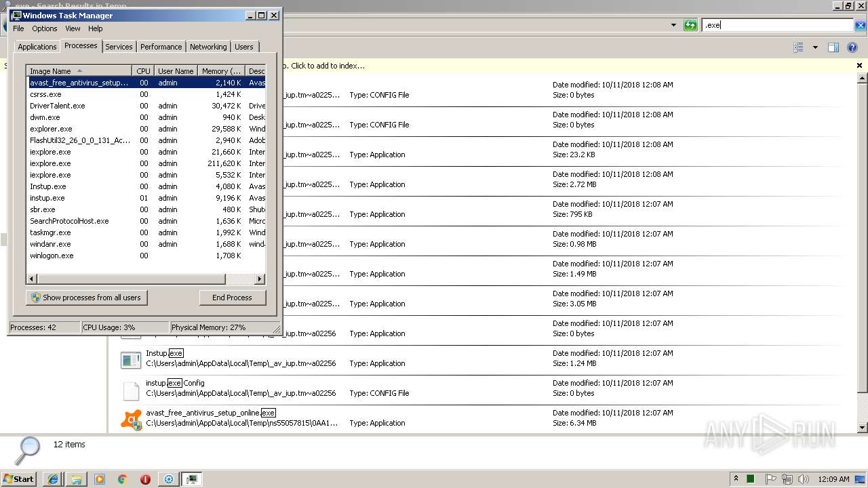Open Windows Explorer folder icon on taskbar

click(76, 479)
